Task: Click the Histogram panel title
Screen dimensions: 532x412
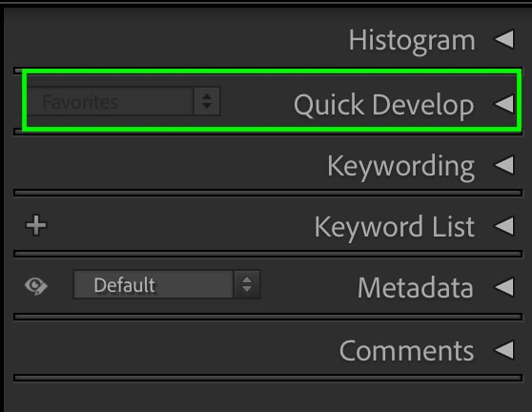Action: tap(412, 41)
